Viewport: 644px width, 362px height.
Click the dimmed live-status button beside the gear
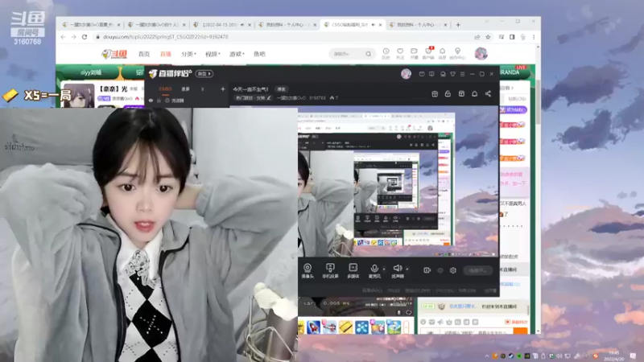coord(477,270)
